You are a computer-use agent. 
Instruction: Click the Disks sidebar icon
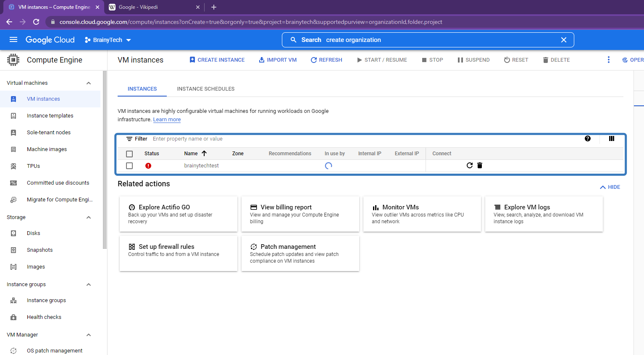tap(13, 233)
